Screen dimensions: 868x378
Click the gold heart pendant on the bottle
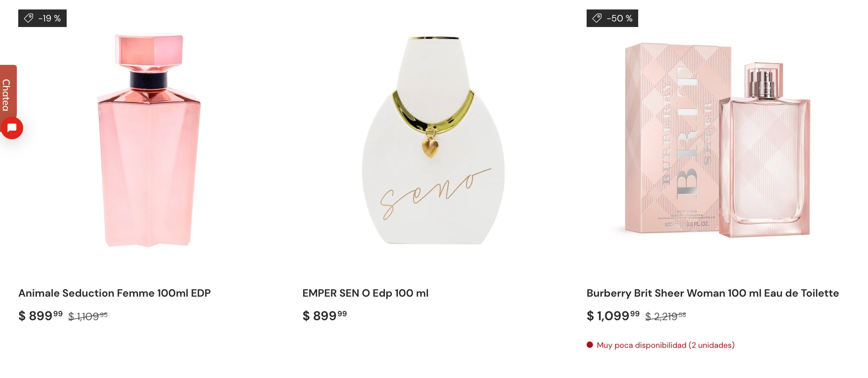pyautogui.click(x=430, y=146)
